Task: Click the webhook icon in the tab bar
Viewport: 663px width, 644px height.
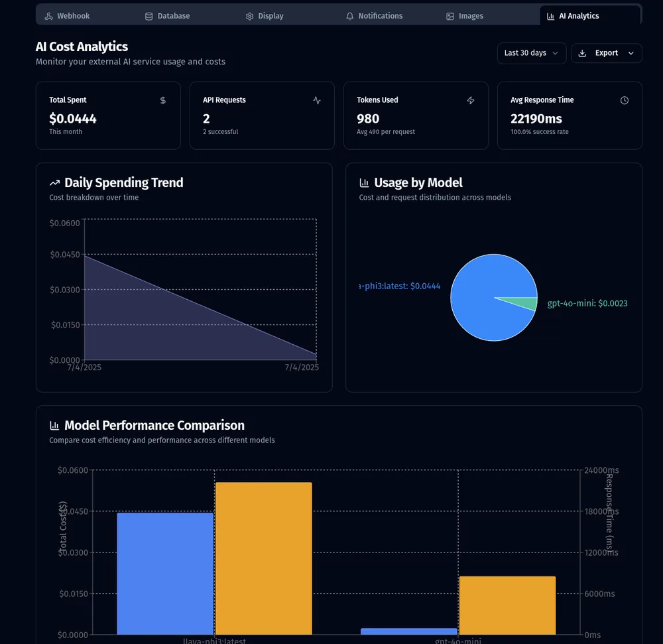Action: point(49,16)
